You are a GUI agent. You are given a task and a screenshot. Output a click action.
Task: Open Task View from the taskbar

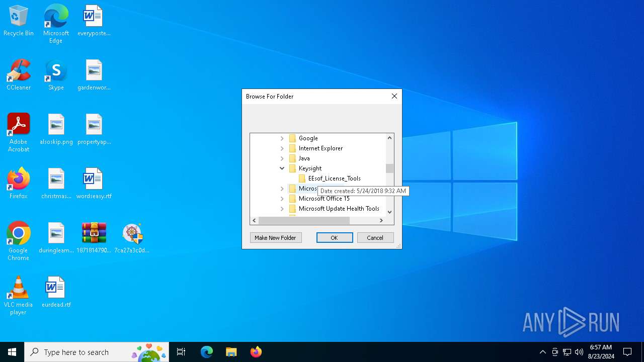(181, 352)
